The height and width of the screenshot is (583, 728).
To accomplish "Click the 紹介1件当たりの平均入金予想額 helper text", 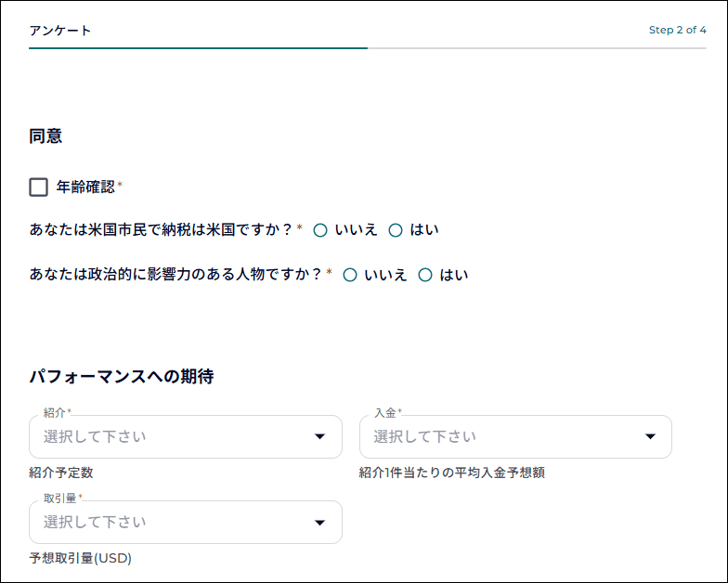I will click(x=451, y=473).
